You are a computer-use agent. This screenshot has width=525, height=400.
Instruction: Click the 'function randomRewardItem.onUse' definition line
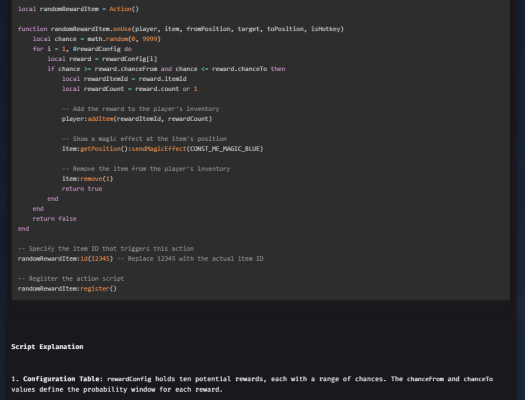(181, 29)
